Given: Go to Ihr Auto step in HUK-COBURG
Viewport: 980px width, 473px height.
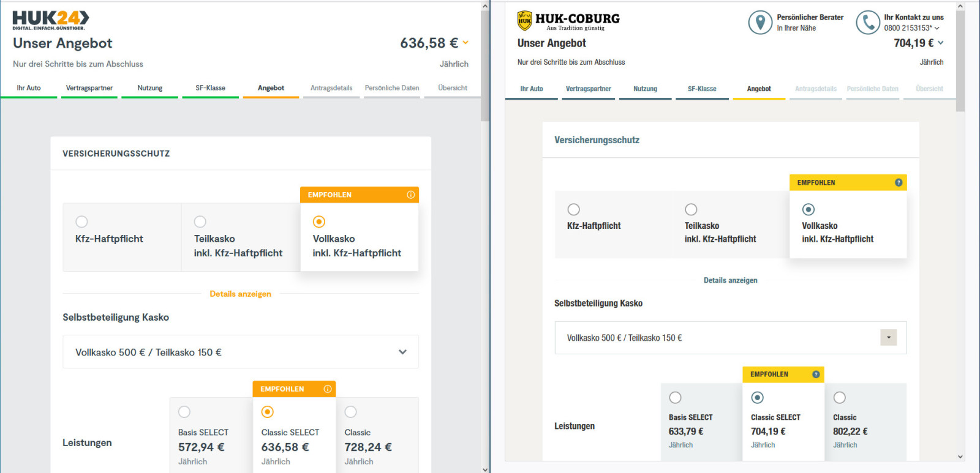Looking at the screenshot, I should coord(532,89).
